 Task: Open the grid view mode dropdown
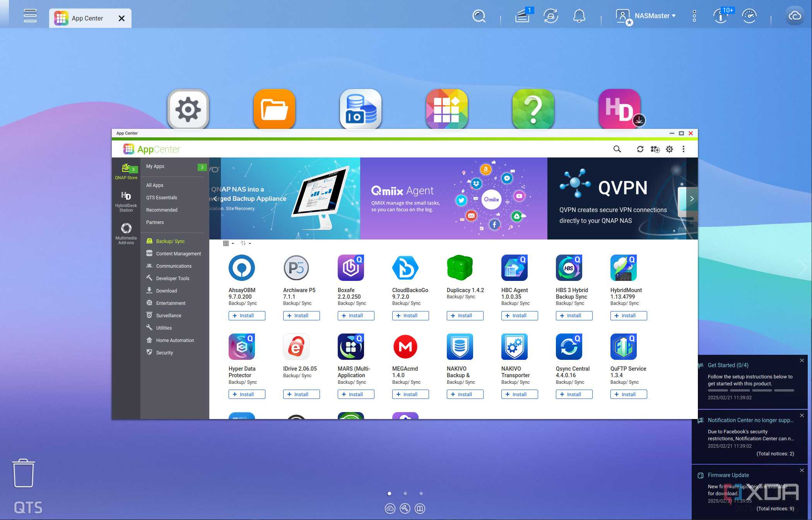(228, 243)
